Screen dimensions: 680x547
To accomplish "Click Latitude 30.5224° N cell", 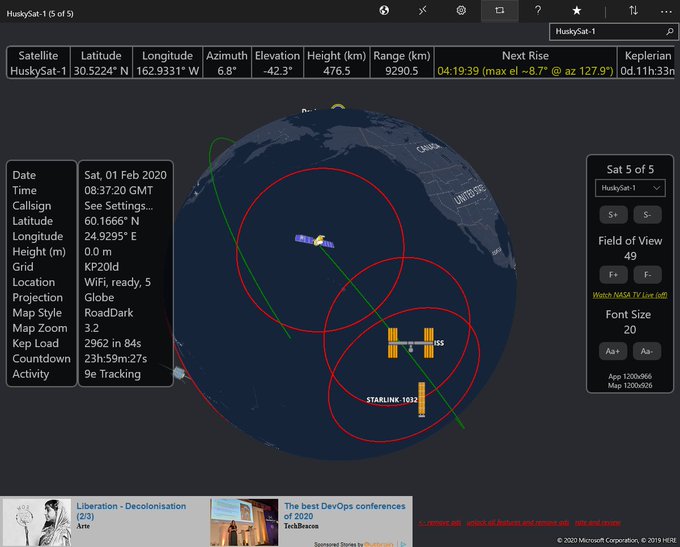I will [101, 63].
